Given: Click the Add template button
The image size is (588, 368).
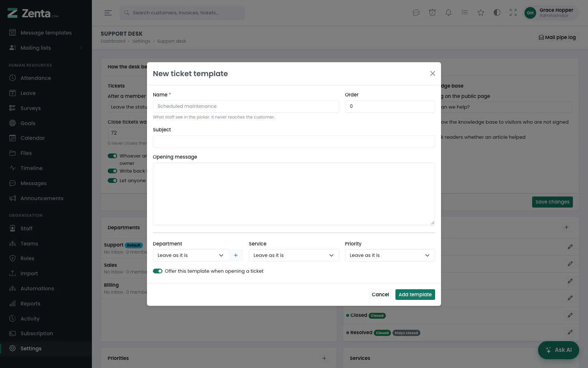Looking at the screenshot, I should pos(415,294).
